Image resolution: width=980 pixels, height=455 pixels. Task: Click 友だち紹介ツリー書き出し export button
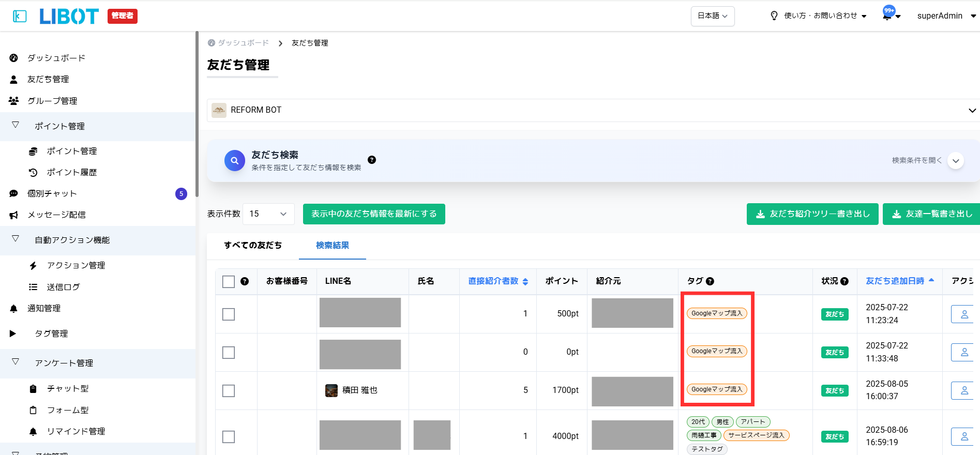pos(812,214)
